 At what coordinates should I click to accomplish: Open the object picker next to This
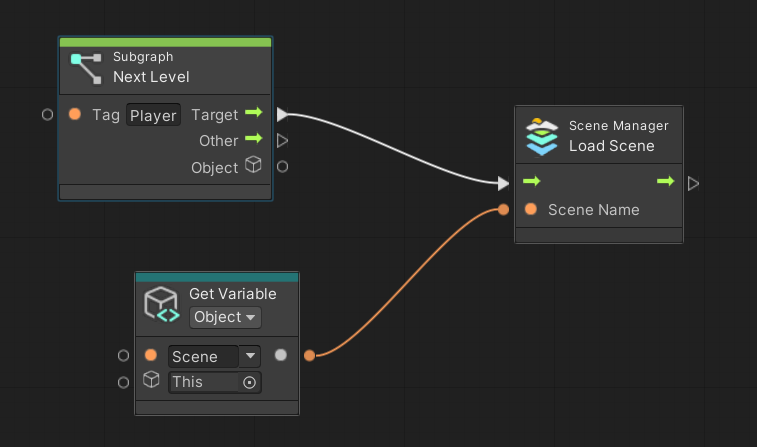coord(250,383)
